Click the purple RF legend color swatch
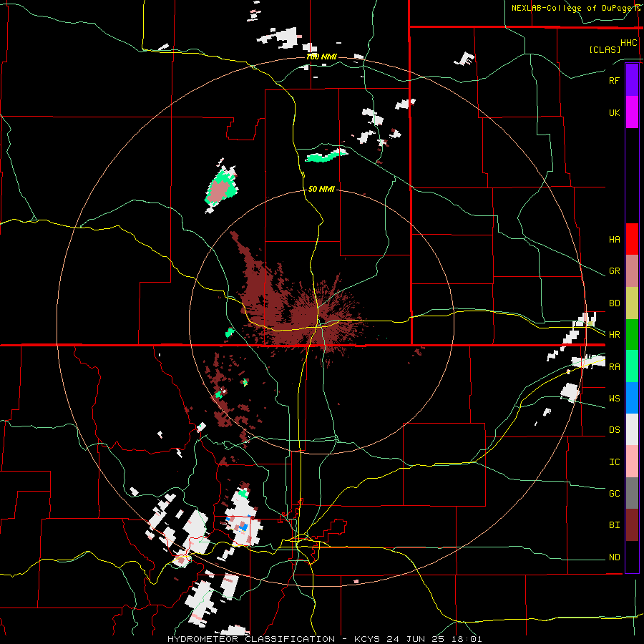Screen dimensions: 644x644 [x=632, y=80]
